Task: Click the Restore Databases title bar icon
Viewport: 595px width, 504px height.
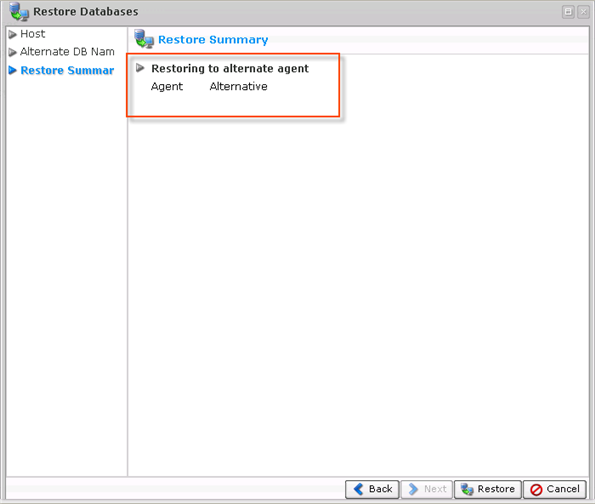Action: pyautogui.click(x=19, y=11)
